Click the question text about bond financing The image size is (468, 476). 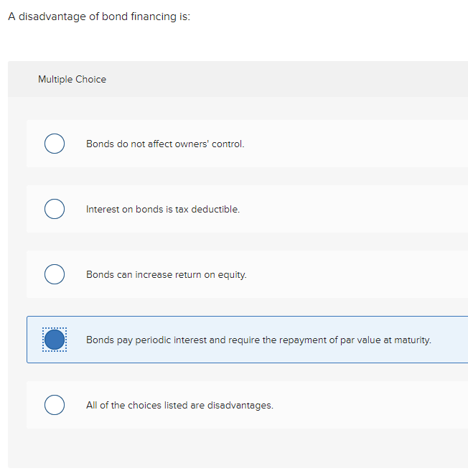pyautogui.click(x=99, y=17)
